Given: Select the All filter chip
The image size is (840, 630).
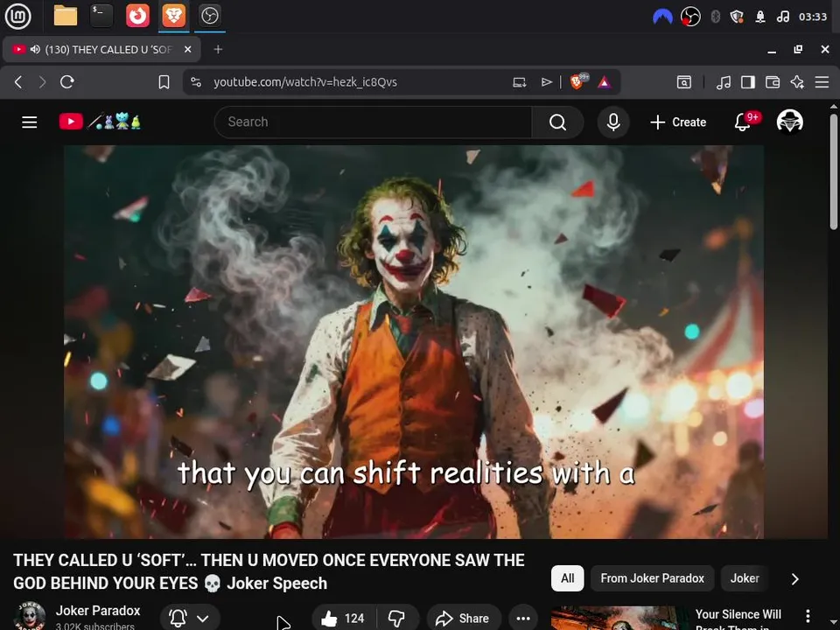Looking at the screenshot, I should point(567,578).
